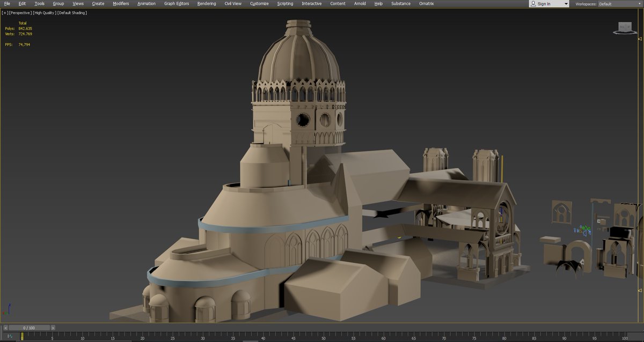This screenshot has height=342, width=644.
Task: Open the Help menu
Action: click(378, 4)
